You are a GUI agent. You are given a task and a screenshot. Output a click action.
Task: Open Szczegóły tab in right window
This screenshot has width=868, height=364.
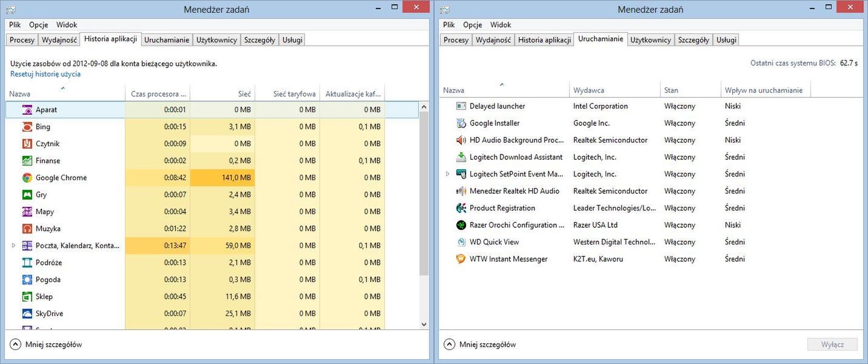[693, 40]
